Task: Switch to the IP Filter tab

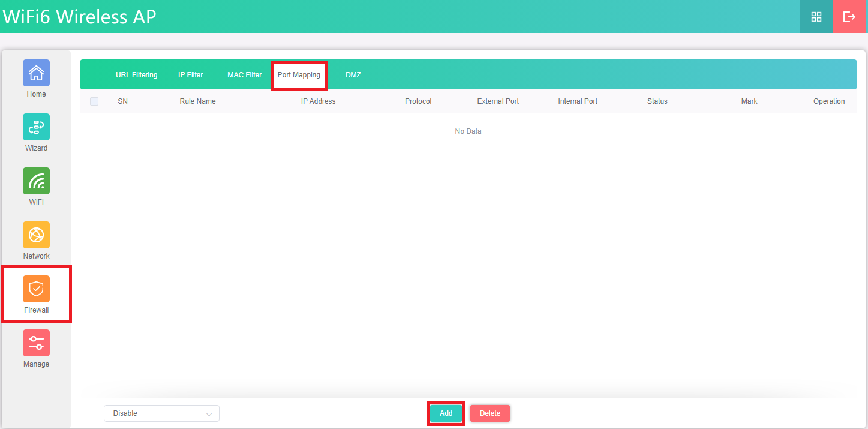Action: point(191,75)
